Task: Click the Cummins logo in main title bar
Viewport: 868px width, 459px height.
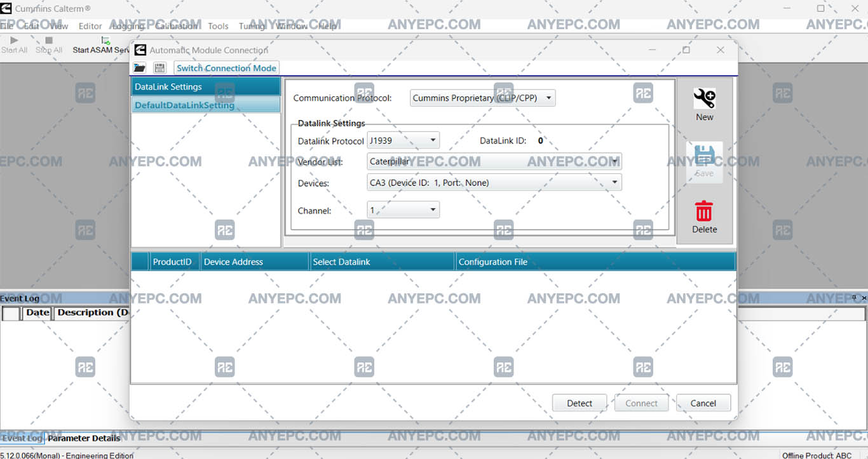Action: (6, 9)
